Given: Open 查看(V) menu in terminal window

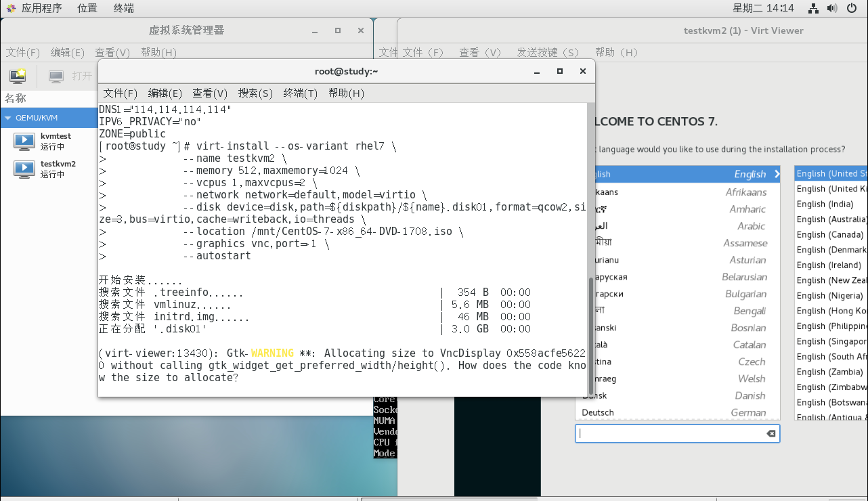Looking at the screenshot, I should [x=210, y=93].
